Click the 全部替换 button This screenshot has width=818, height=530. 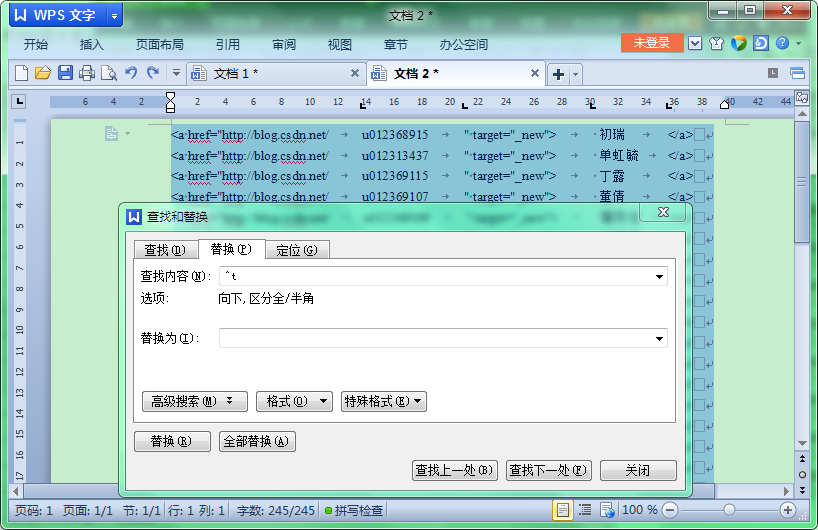pos(257,441)
